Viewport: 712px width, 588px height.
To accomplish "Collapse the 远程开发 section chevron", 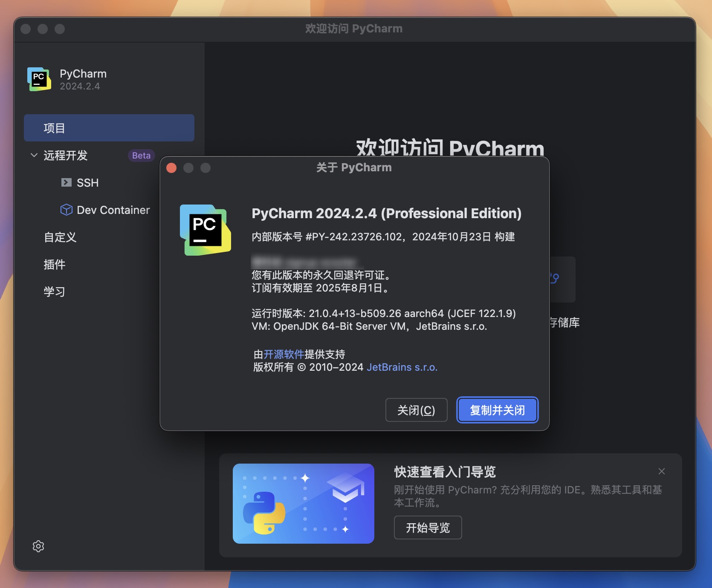I will 34,155.
